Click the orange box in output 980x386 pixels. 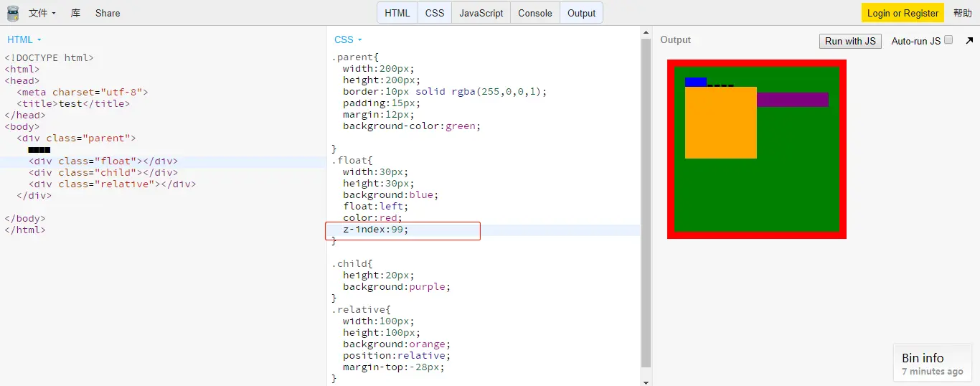tap(721, 123)
